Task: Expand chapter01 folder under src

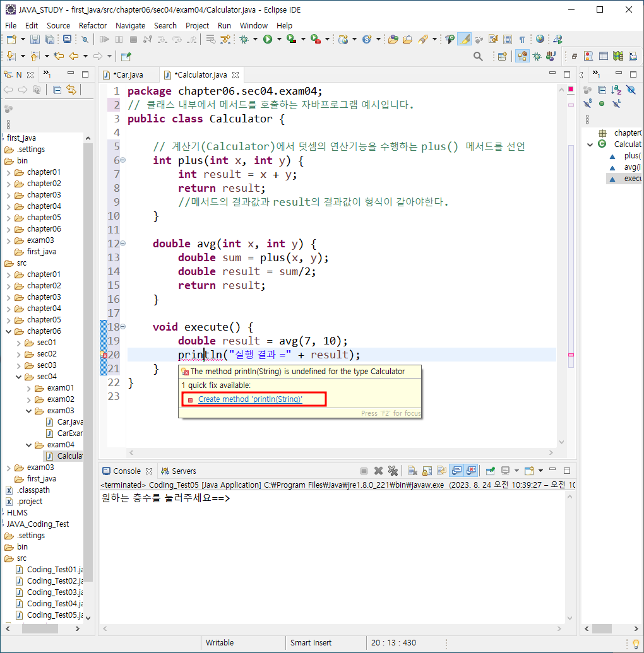Action: [x=9, y=274]
